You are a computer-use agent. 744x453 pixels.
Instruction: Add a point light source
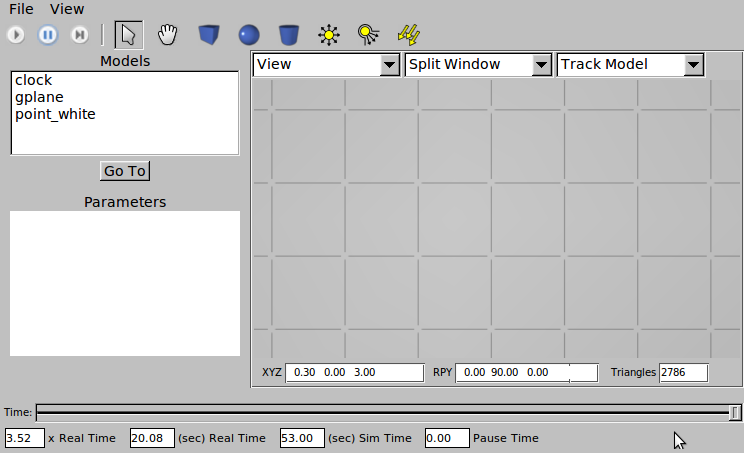(329, 35)
